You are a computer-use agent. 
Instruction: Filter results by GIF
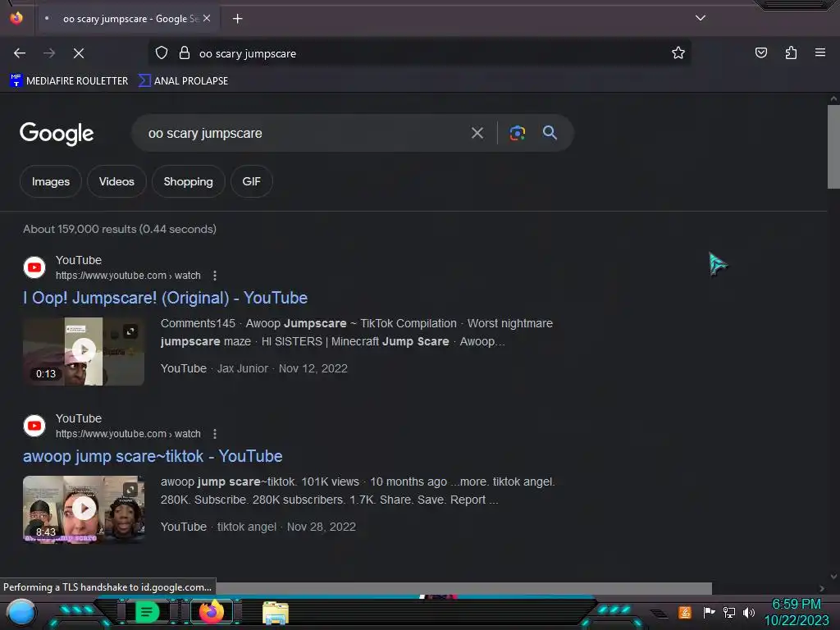click(251, 181)
